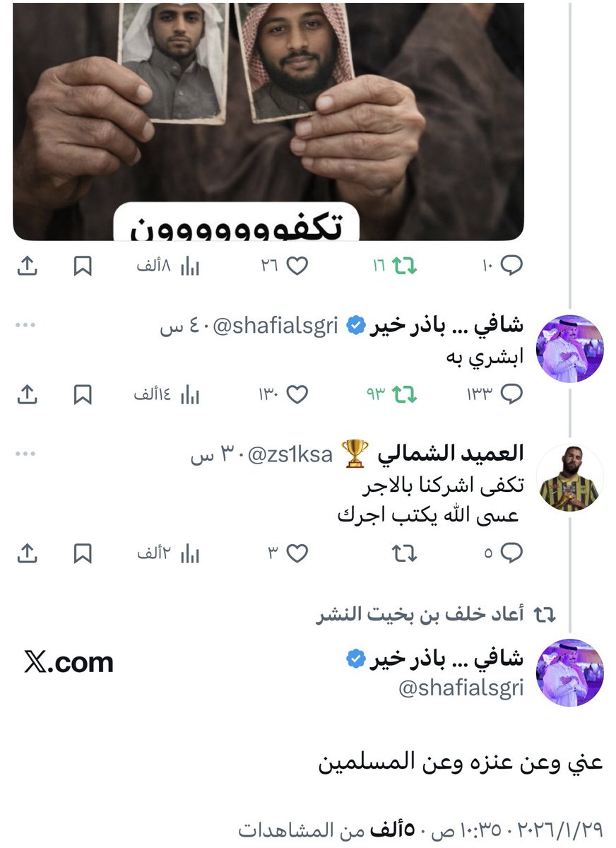This screenshot has height=848, width=616.
Task: Repost the العميد الشمالي reply
Action: (x=405, y=553)
